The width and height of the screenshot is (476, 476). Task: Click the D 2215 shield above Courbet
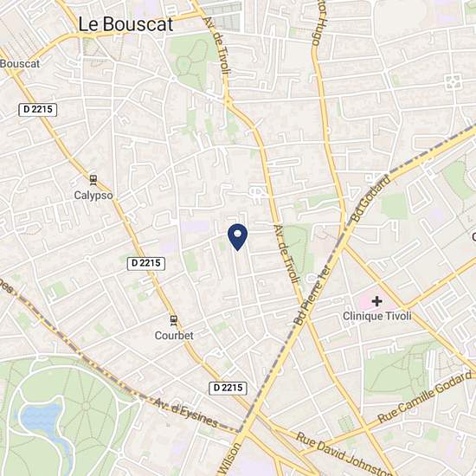tap(146, 263)
